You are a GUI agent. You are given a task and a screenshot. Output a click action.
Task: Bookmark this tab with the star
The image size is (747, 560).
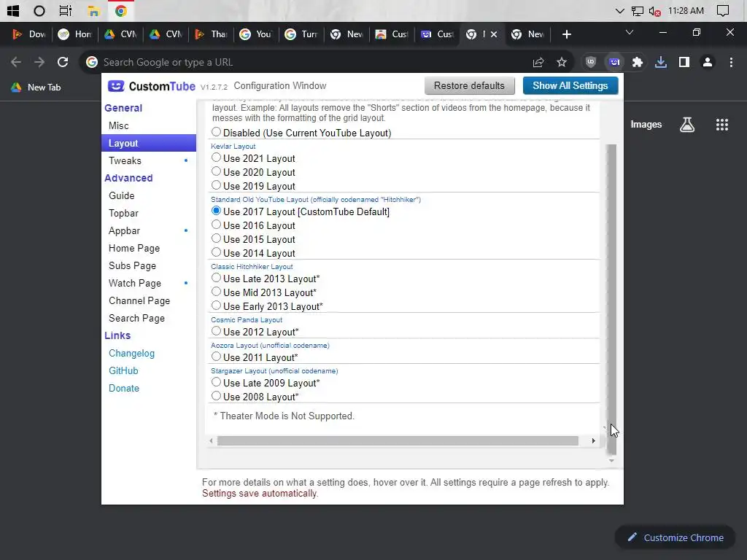click(x=562, y=62)
